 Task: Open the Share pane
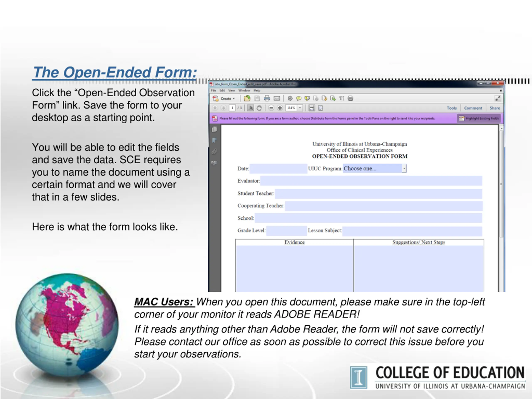[x=495, y=108]
